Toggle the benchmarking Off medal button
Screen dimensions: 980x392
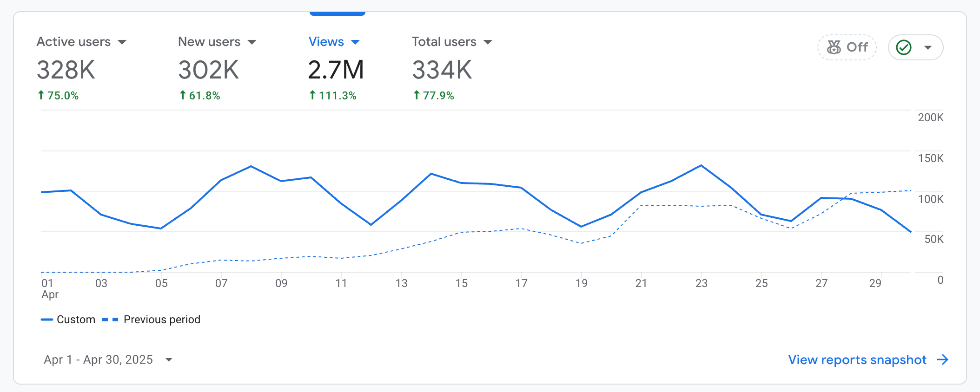pyautogui.click(x=847, y=47)
